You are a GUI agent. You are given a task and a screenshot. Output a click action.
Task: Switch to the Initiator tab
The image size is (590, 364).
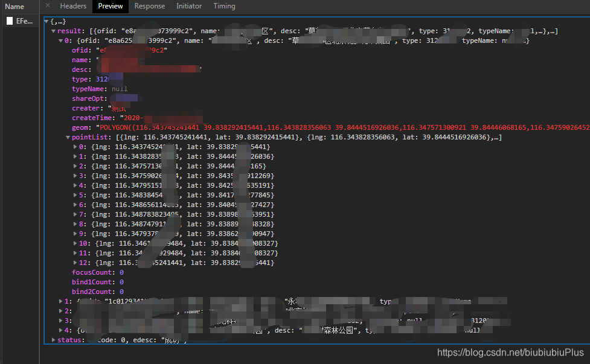click(x=189, y=6)
